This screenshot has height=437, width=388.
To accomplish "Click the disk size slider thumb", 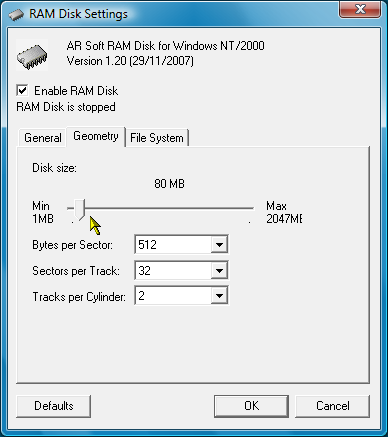I will (x=80, y=210).
